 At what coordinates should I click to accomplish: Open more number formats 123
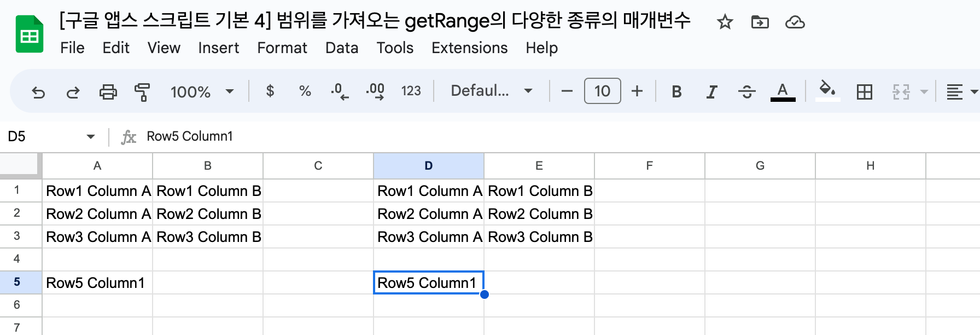pos(411,91)
